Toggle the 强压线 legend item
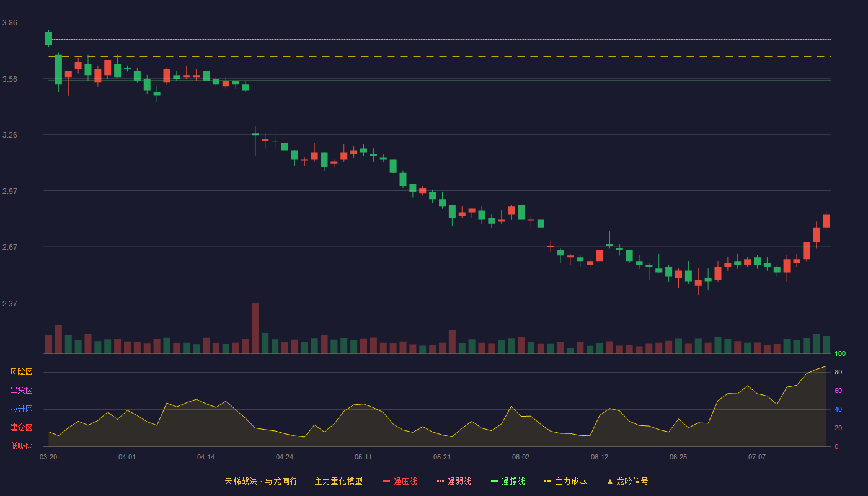The width and height of the screenshot is (868, 496). (x=400, y=481)
